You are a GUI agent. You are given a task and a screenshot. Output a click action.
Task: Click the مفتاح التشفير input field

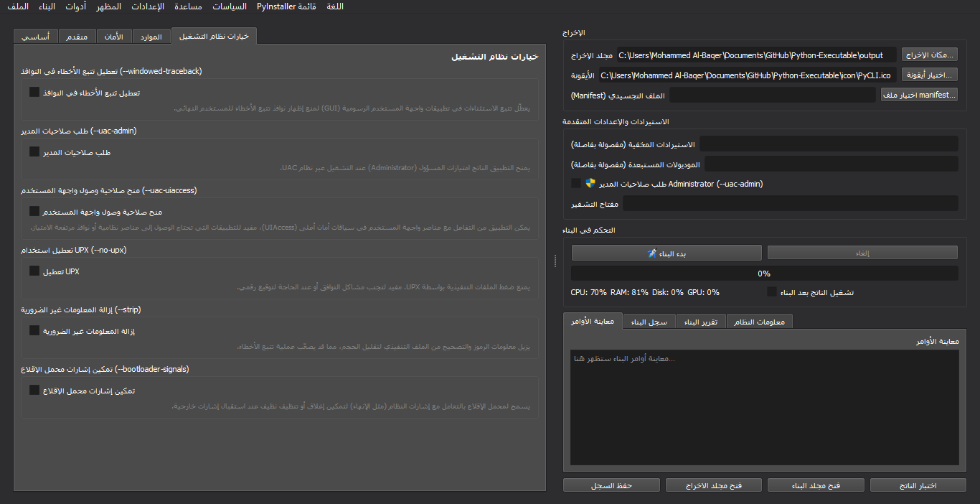[x=790, y=204]
